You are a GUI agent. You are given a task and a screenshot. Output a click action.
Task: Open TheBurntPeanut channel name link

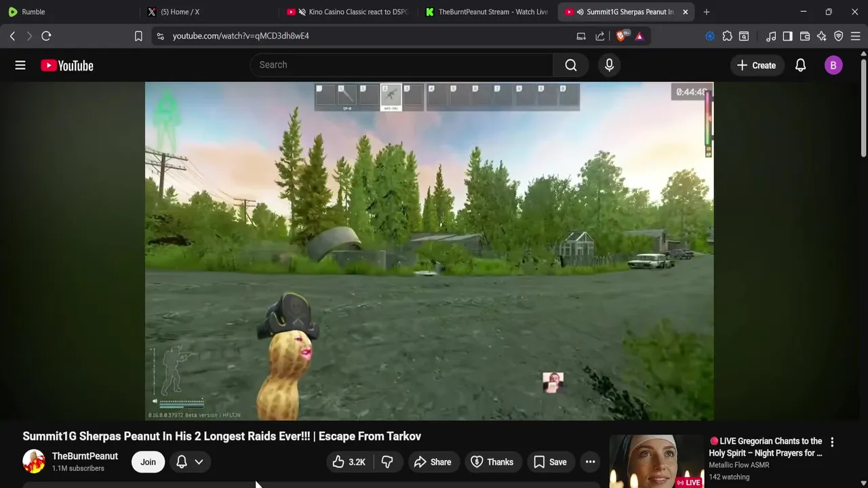tap(85, 456)
